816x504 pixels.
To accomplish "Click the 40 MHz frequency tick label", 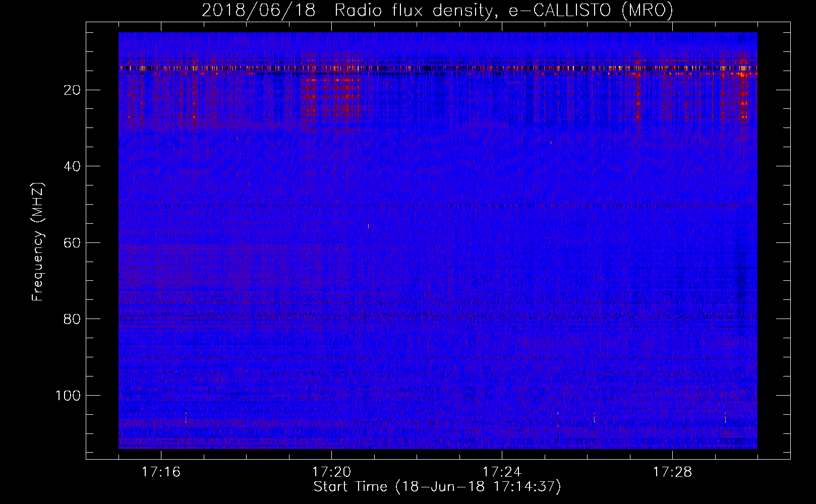I will click(73, 166).
